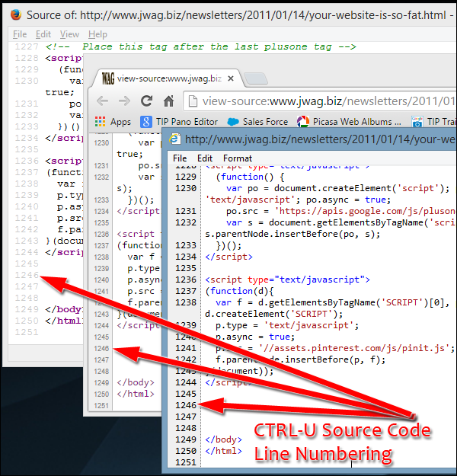The height and width of the screenshot is (476, 457).
Task: Click the Chrome forward arrow
Action: tap(124, 101)
